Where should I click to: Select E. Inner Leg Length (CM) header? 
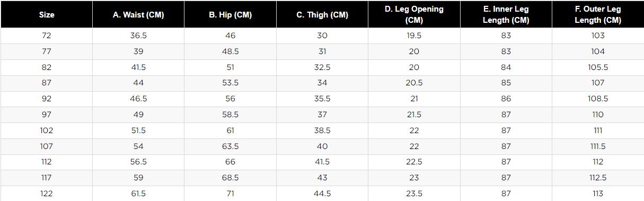506,15
